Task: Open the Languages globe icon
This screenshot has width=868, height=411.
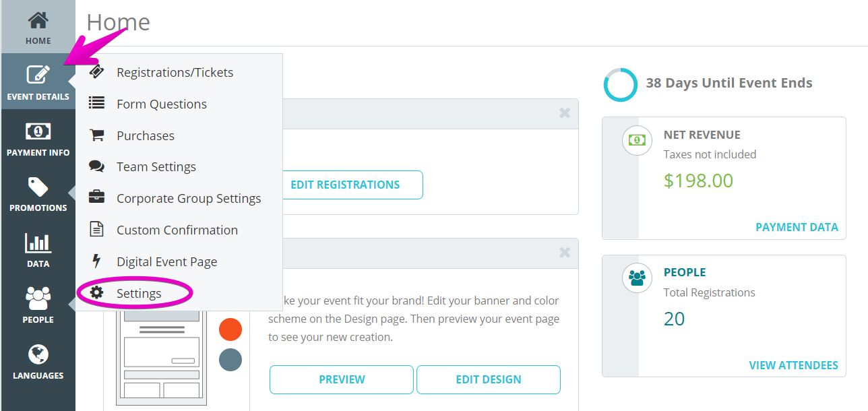Action: tap(38, 354)
